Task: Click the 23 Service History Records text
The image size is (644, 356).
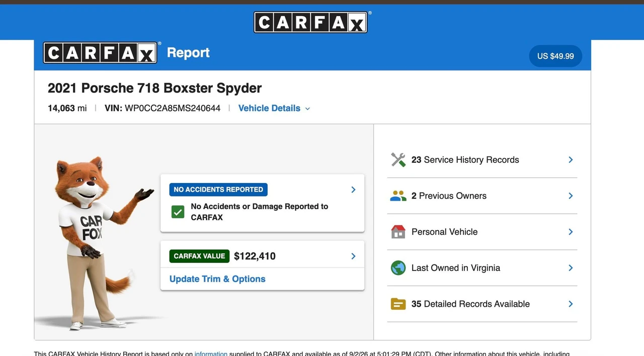Action: [x=465, y=160]
